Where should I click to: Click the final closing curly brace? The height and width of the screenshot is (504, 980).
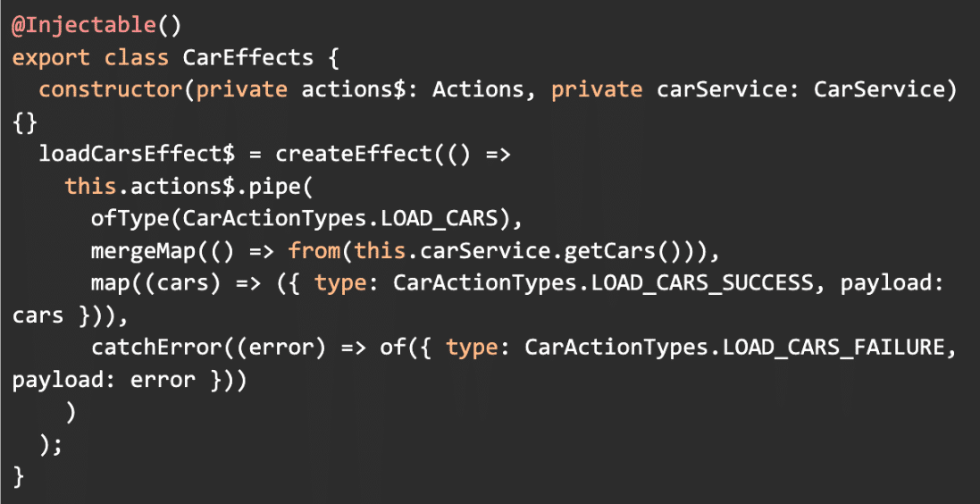(x=19, y=477)
